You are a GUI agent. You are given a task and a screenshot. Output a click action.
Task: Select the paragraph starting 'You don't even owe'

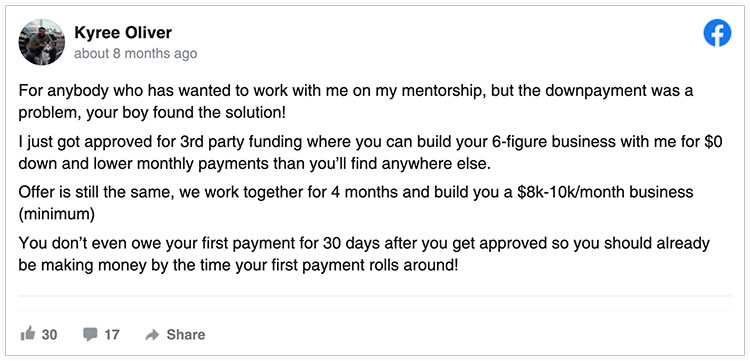coord(364,254)
